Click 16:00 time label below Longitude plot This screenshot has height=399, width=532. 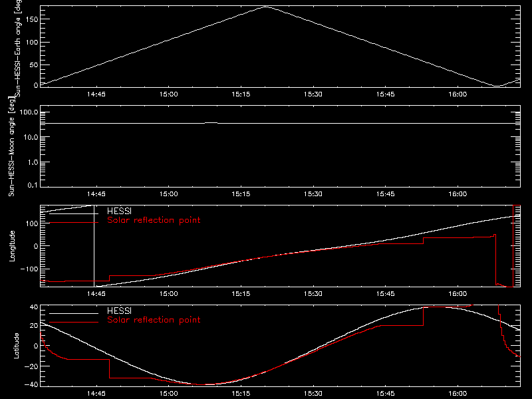pos(458,294)
